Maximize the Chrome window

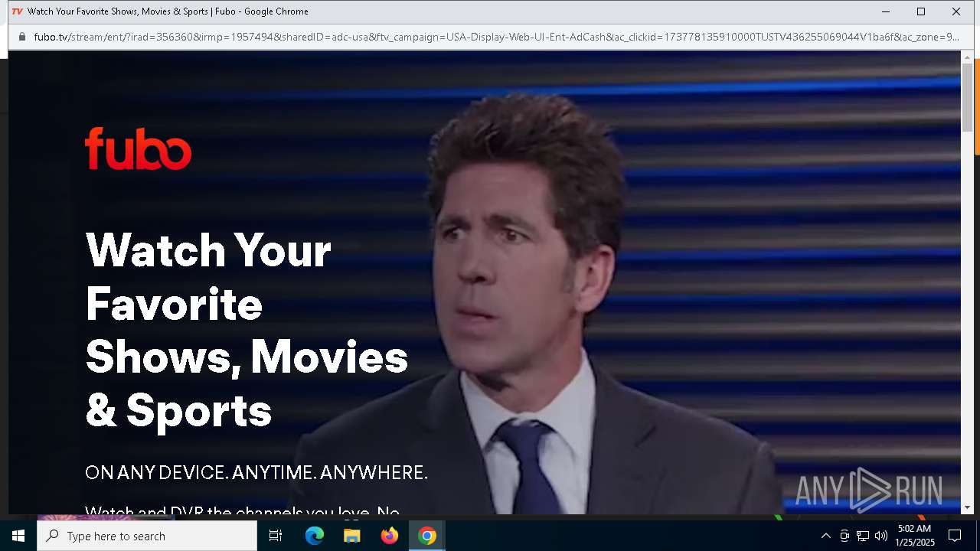pyautogui.click(x=921, y=11)
